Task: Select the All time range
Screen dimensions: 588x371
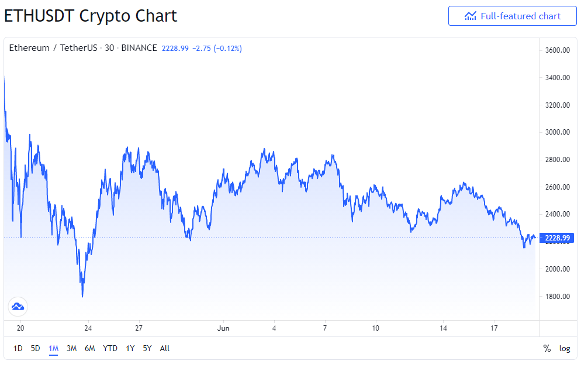Action: [x=165, y=348]
